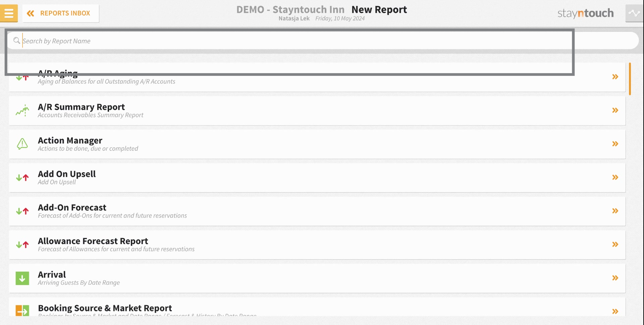The image size is (644, 325).
Task: Expand the A/R Summary Report chevron
Action: [x=615, y=110]
